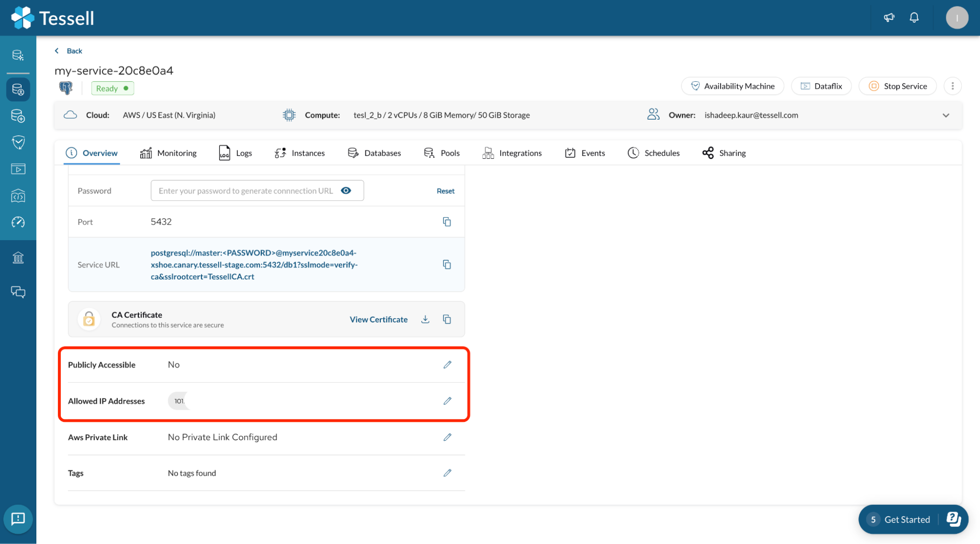This screenshot has width=980, height=544.
Task: Open the Schedules tab
Action: pyautogui.click(x=653, y=153)
